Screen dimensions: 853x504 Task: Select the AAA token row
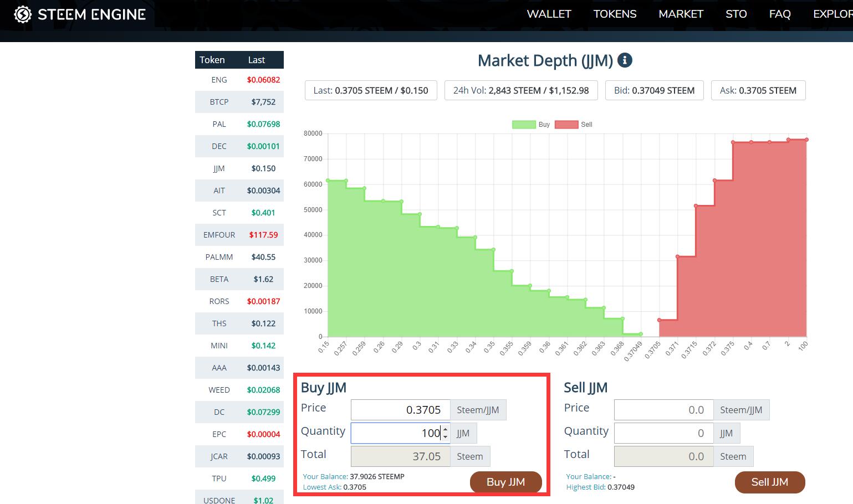pos(239,368)
